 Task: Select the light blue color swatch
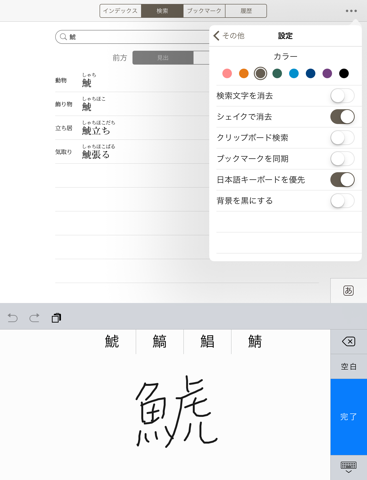[x=294, y=73]
